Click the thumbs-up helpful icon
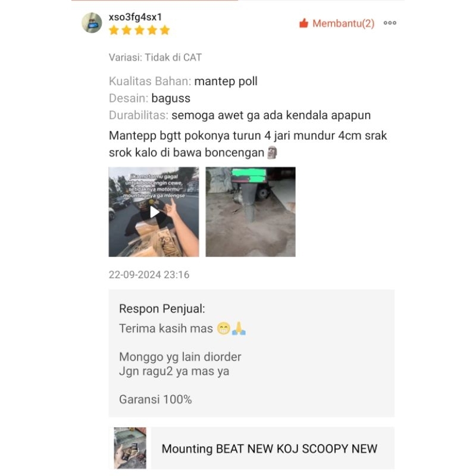Image resolution: width=476 pixels, height=476 pixels. pyautogui.click(x=303, y=23)
